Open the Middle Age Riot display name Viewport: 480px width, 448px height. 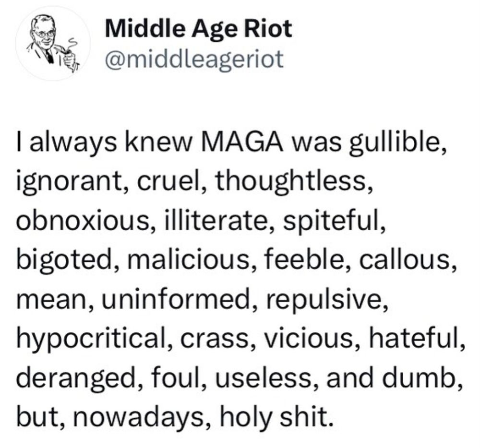click(x=198, y=28)
